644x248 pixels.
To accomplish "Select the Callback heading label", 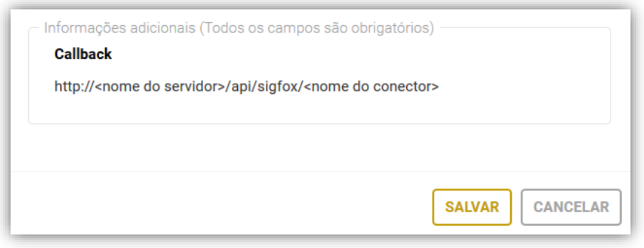I will coord(83,55).
